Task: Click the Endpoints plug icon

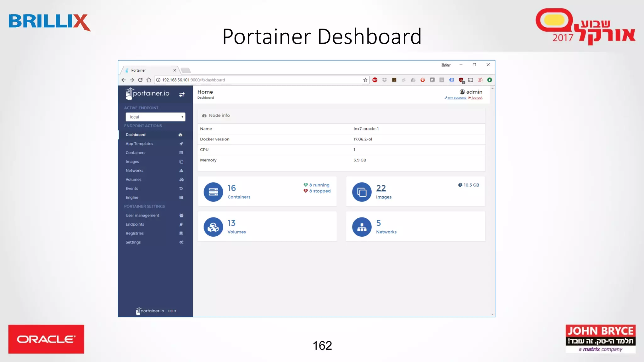Action: click(x=181, y=224)
